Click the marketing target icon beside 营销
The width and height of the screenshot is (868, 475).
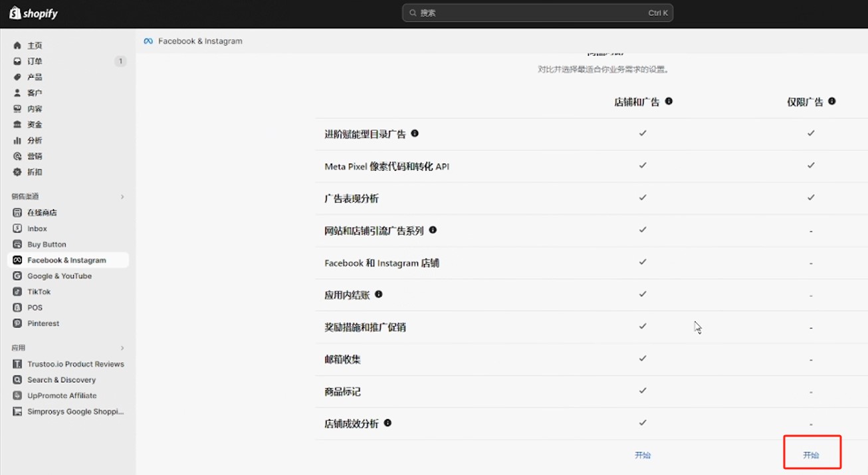tap(17, 156)
